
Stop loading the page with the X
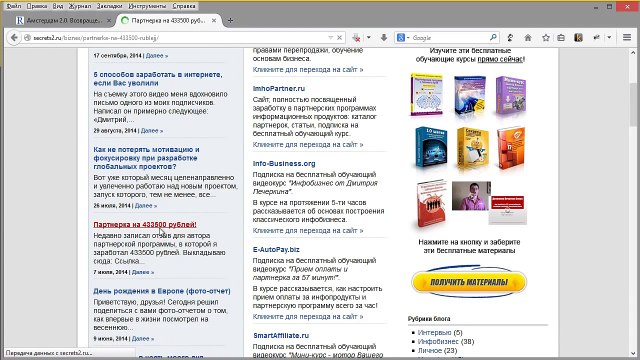339,38
